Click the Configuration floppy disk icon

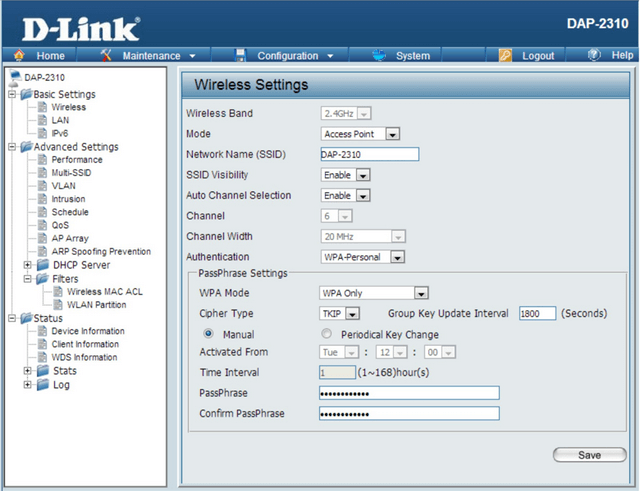[241, 56]
